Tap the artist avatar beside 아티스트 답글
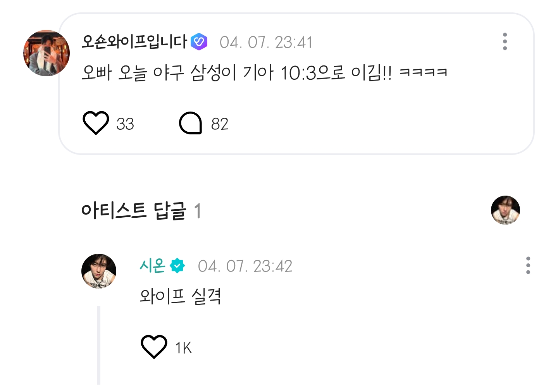The height and width of the screenshot is (392, 558). pyautogui.click(x=505, y=210)
